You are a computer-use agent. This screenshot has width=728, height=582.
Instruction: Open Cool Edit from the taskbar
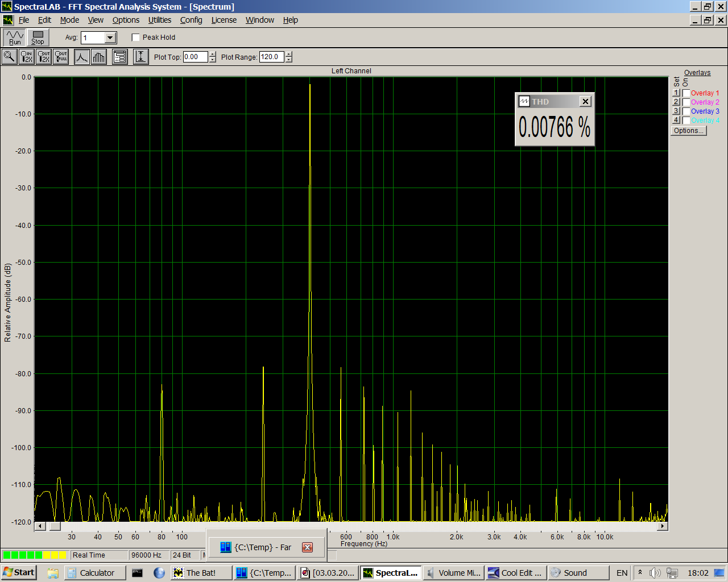click(516, 573)
